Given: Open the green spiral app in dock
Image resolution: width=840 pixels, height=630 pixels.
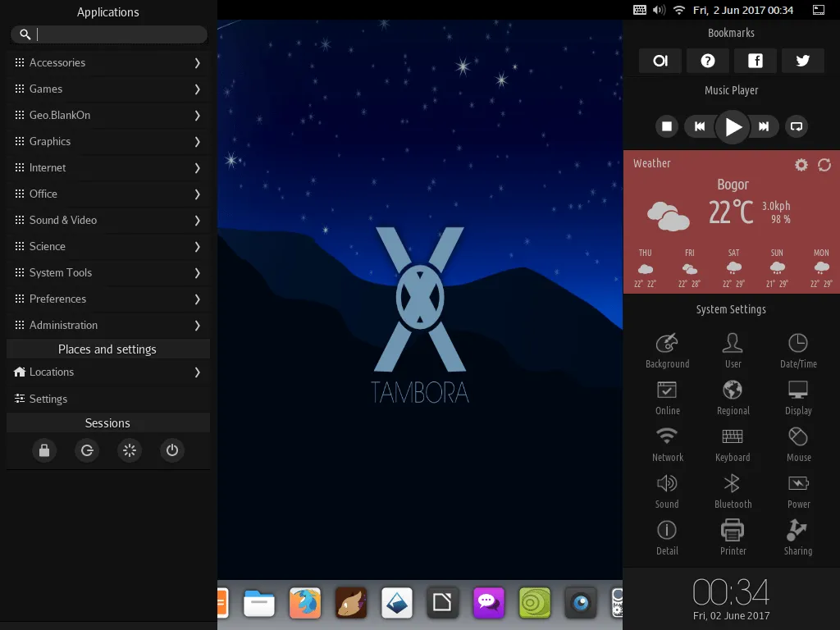Looking at the screenshot, I should pos(535,603).
